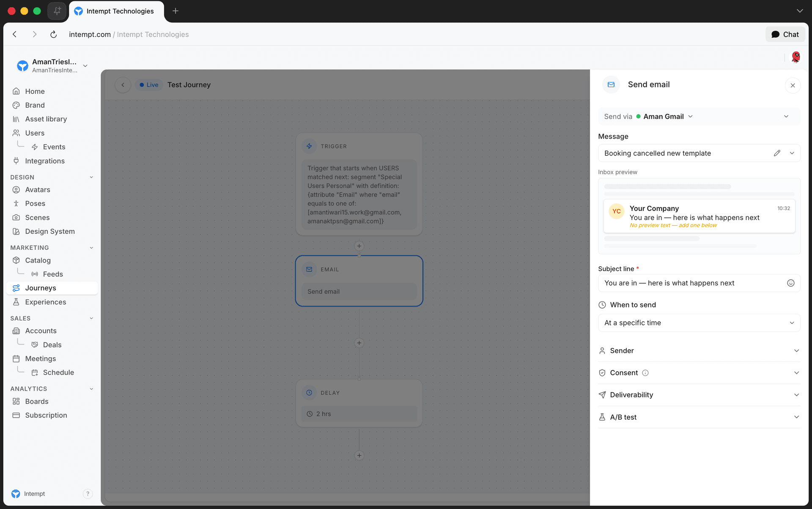Open Events under Users

pyautogui.click(x=54, y=147)
